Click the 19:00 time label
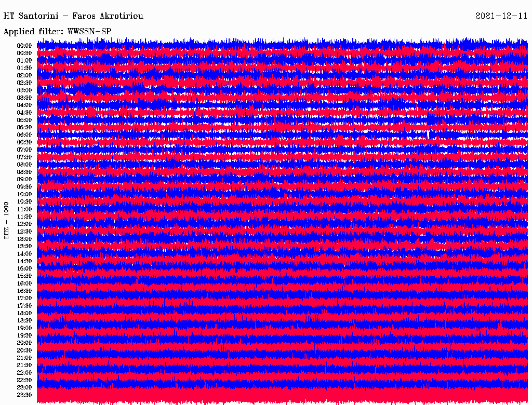Viewport: 532px width, 405px height. 24,328
